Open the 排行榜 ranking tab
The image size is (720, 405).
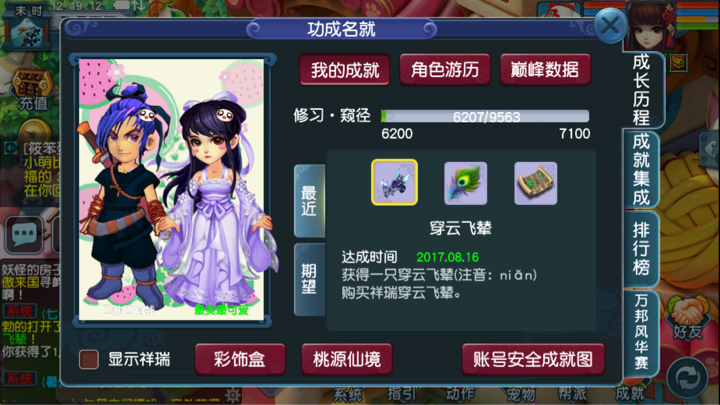pos(641,248)
